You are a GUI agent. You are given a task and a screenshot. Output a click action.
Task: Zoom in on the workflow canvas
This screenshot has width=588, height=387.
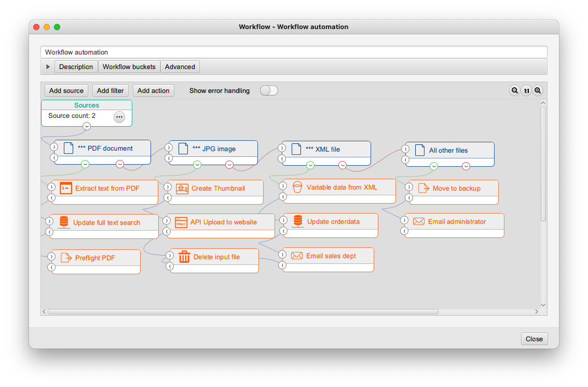click(x=538, y=90)
